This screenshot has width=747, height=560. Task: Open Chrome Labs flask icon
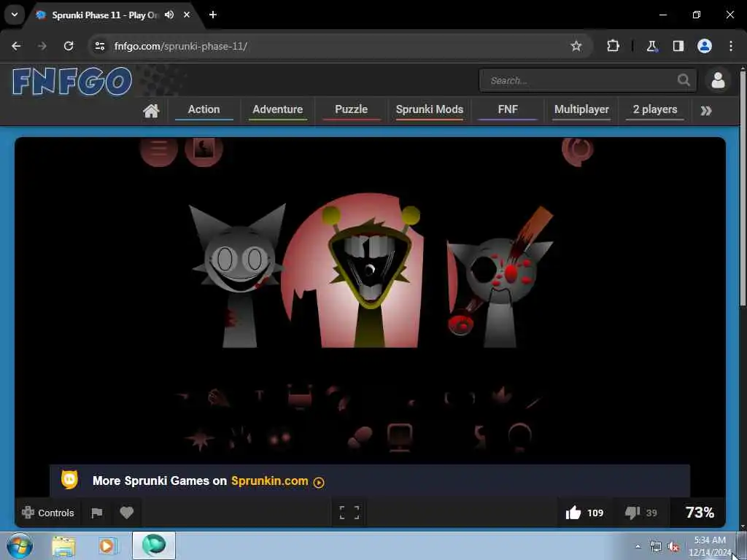click(651, 46)
